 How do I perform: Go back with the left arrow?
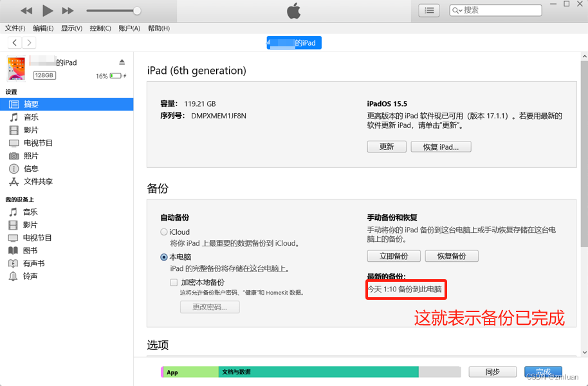point(14,42)
